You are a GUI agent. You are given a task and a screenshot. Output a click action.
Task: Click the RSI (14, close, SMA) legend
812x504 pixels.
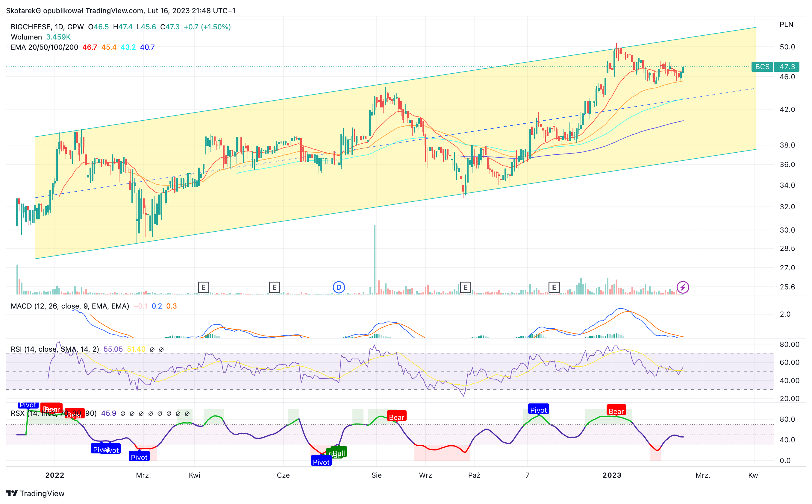tap(55, 349)
